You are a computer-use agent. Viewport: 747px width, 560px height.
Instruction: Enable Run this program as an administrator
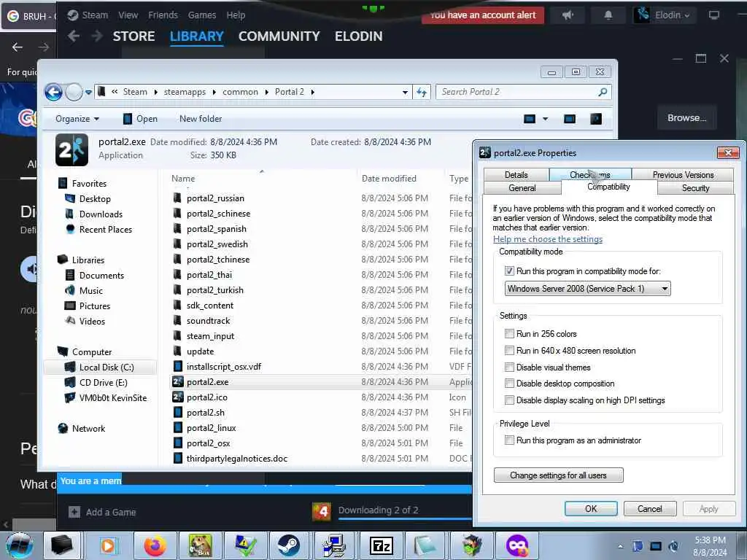pos(509,440)
